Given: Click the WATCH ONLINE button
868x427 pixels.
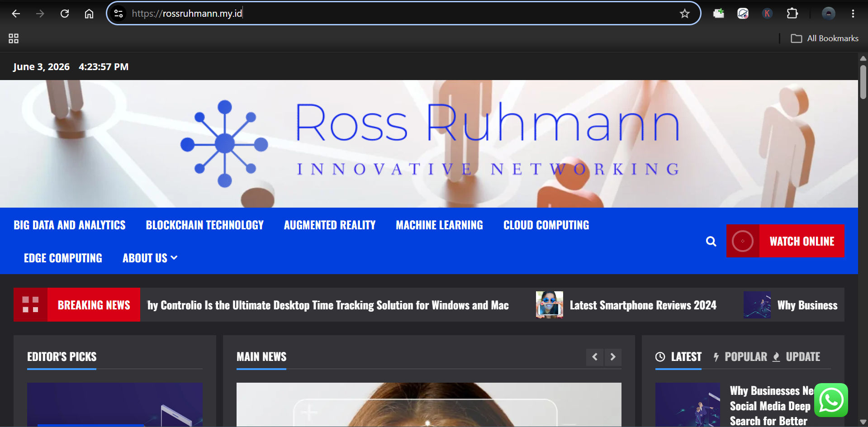Looking at the screenshot, I should pyautogui.click(x=785, y=241).
